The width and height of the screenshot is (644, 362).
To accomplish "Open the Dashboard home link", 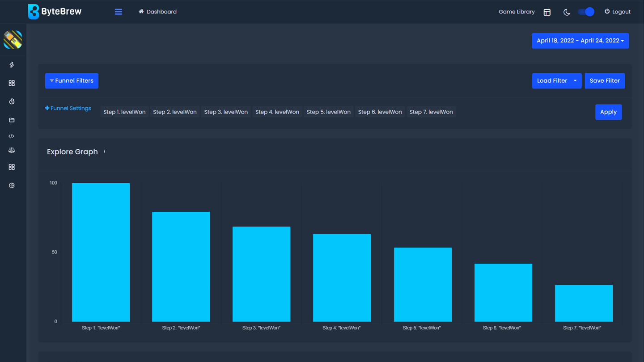I will tap(157, 12).
